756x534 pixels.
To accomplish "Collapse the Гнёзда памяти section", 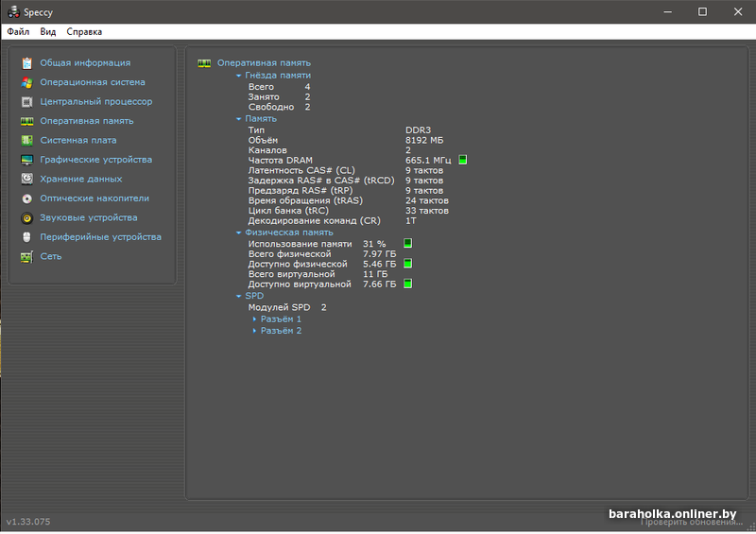I will click(238, 76).
